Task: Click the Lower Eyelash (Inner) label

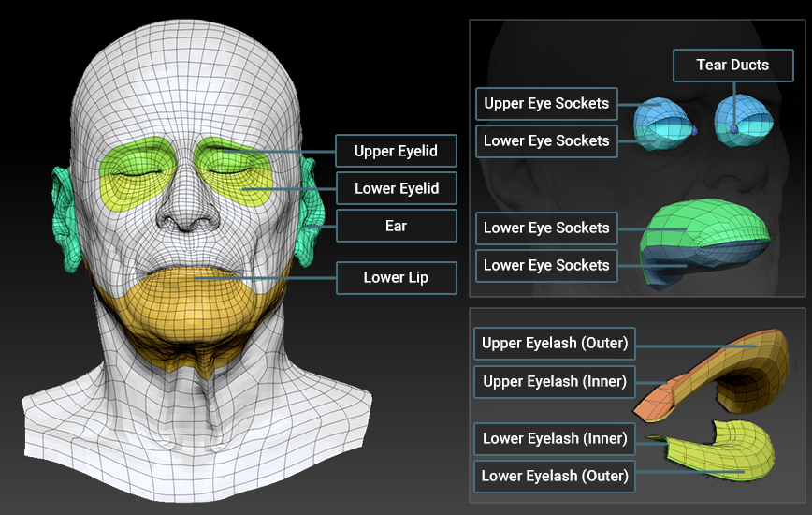Action: click(554, 438)
